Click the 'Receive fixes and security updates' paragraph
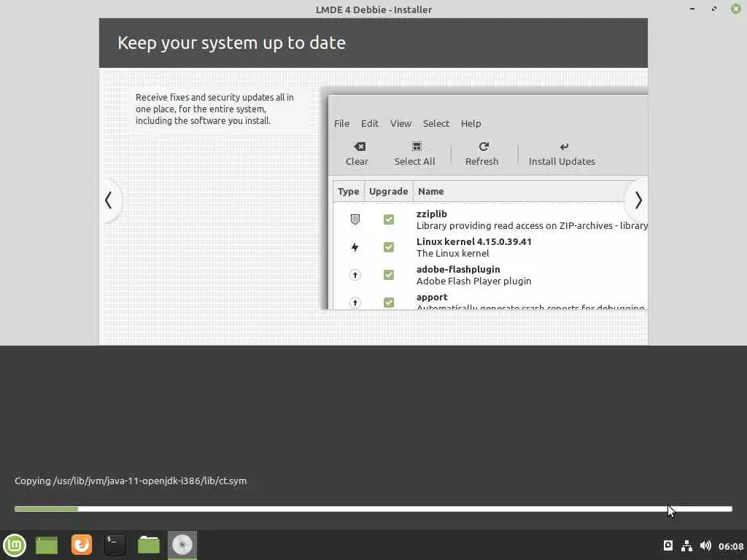 tap(214, 109)
